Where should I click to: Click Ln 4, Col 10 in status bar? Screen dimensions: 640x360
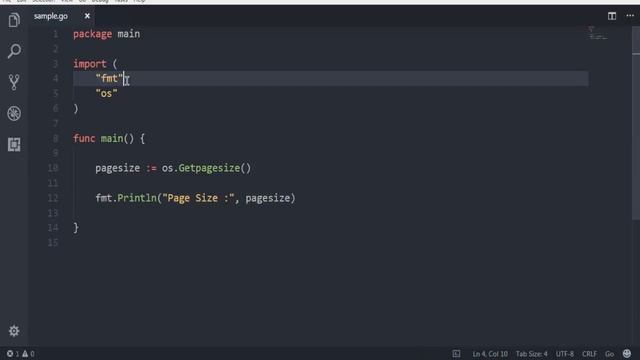coord(490,354)
